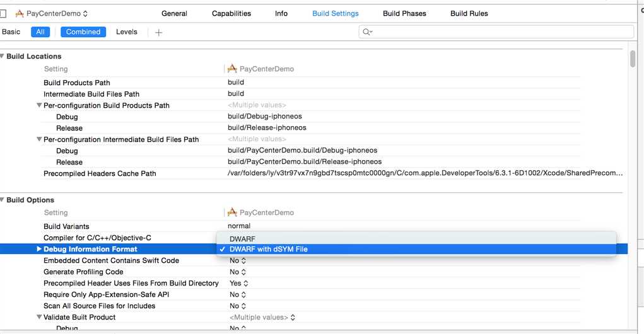
Task: Switch to the Levels view
Action: pos(127,32)
